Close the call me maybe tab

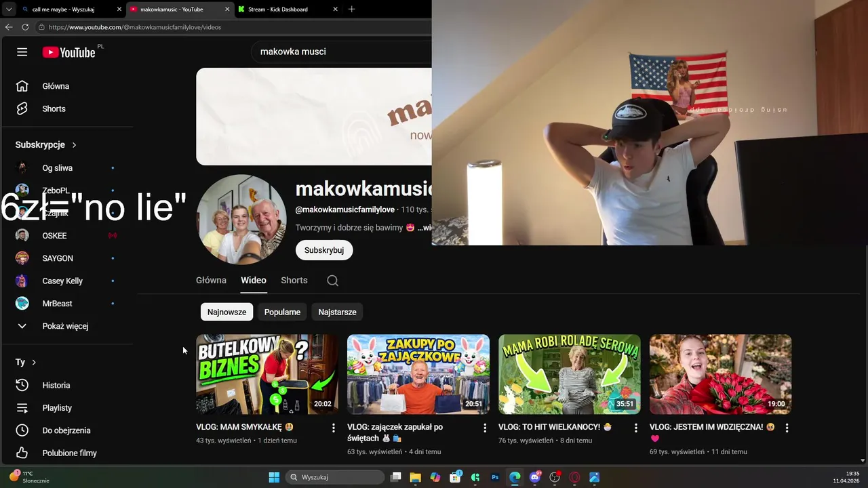[119, 9]
